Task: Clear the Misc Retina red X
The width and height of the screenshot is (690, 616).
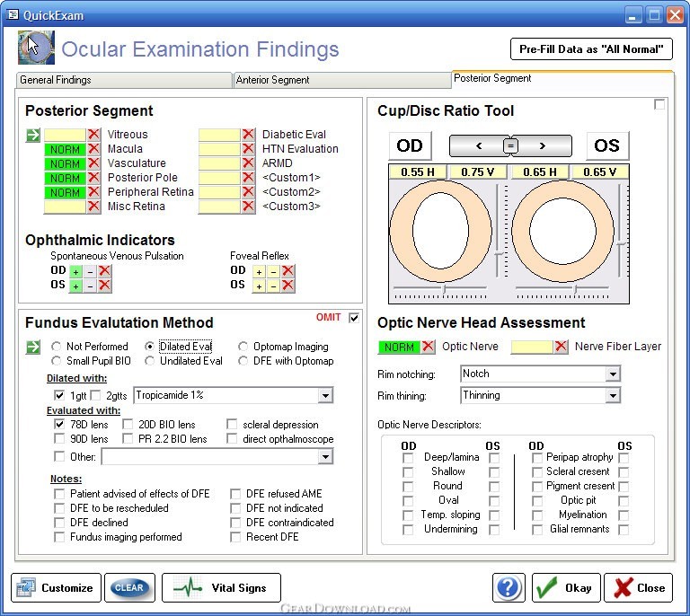Action: point(93,207)
